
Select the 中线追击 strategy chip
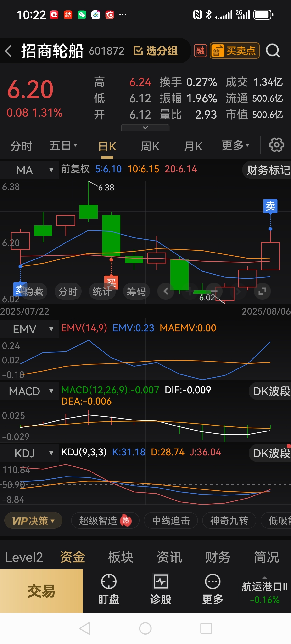click(171, 521)
